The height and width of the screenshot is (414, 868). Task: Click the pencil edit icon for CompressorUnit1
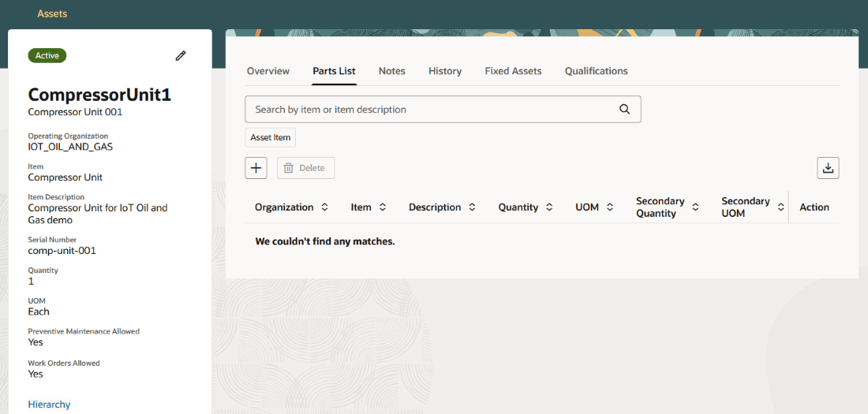181,56
